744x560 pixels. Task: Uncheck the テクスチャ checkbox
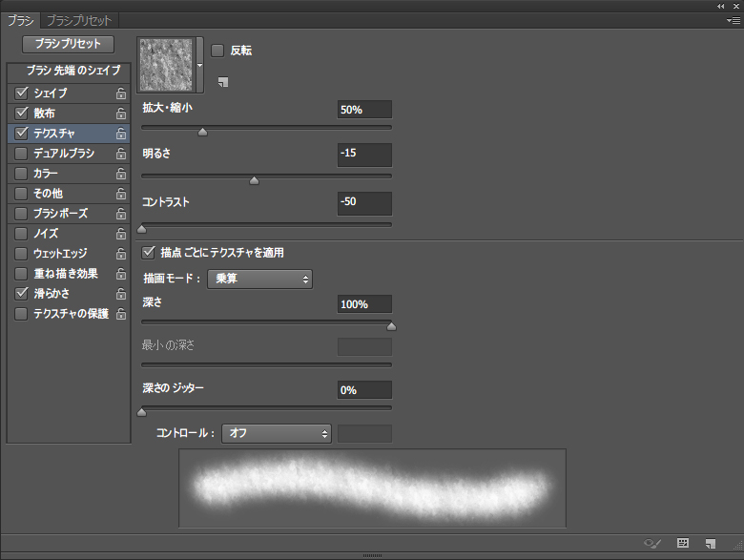[x=21, y=134]
